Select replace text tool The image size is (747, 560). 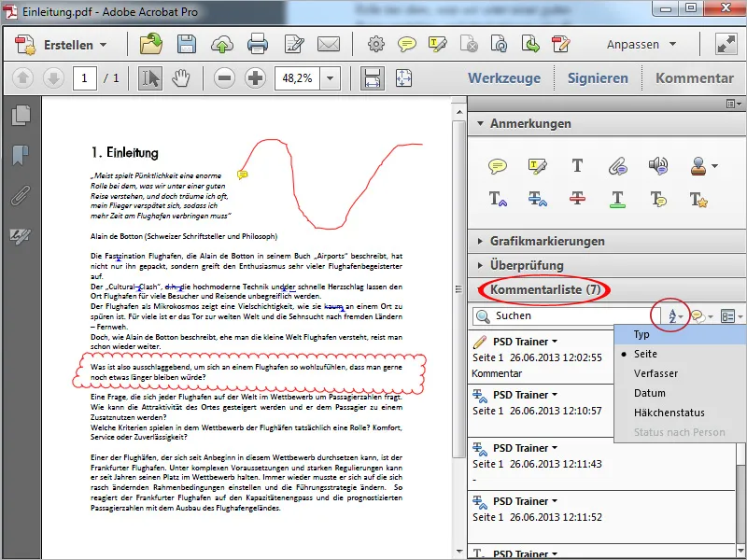[538, 199]
